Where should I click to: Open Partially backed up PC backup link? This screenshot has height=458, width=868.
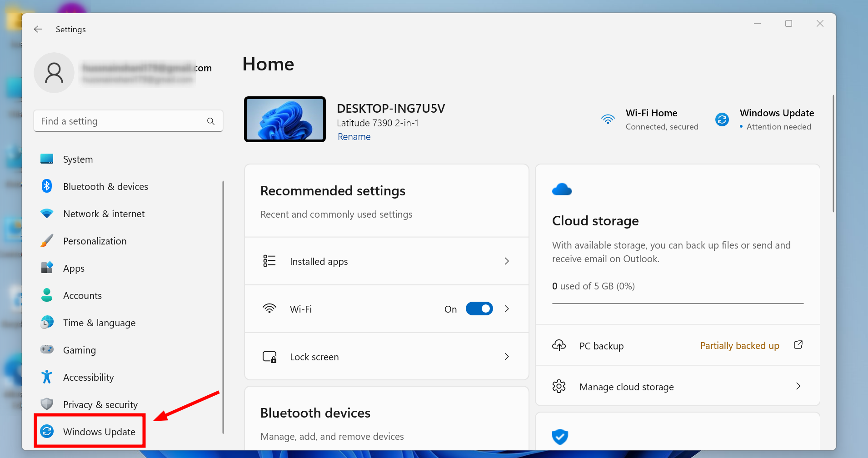point(739,345)
